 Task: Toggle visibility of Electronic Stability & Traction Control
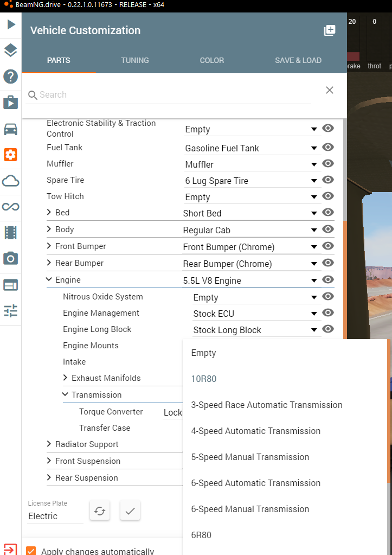tap(328, 128)
